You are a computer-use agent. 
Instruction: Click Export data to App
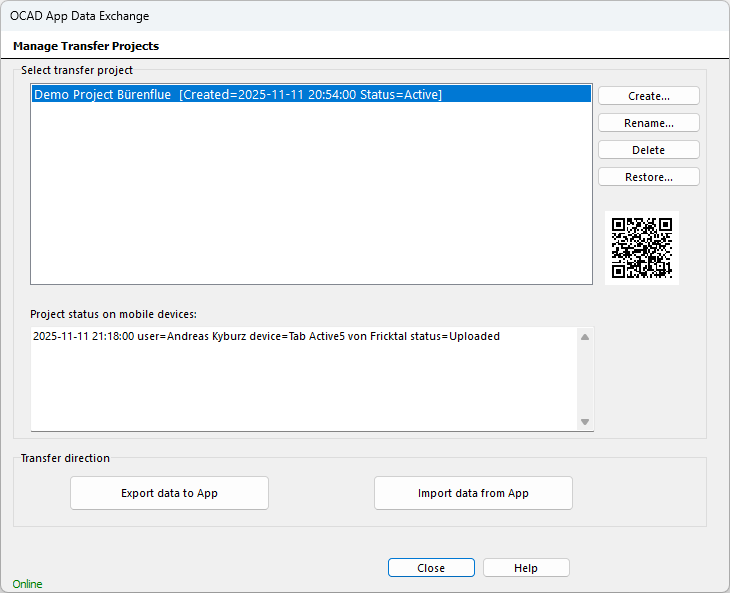tap(169, 493)
